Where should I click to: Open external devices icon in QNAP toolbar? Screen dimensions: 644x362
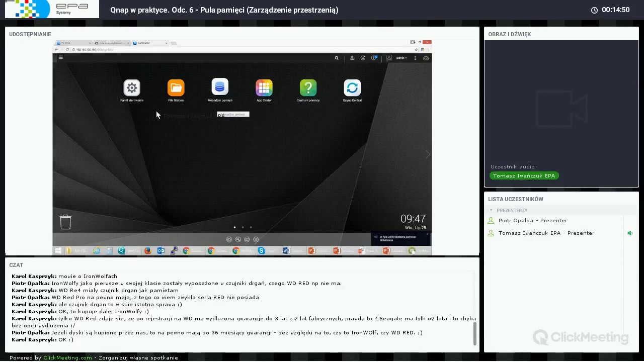[x=363, y=58]
